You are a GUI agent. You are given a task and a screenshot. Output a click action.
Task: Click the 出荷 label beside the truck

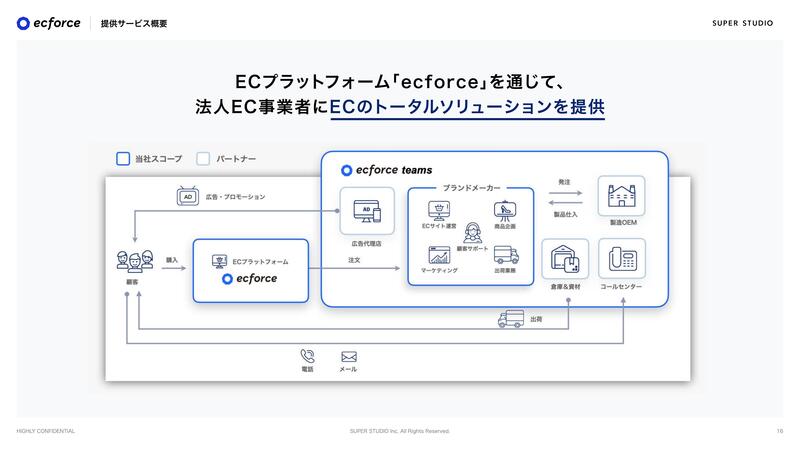tap(536, 319)
